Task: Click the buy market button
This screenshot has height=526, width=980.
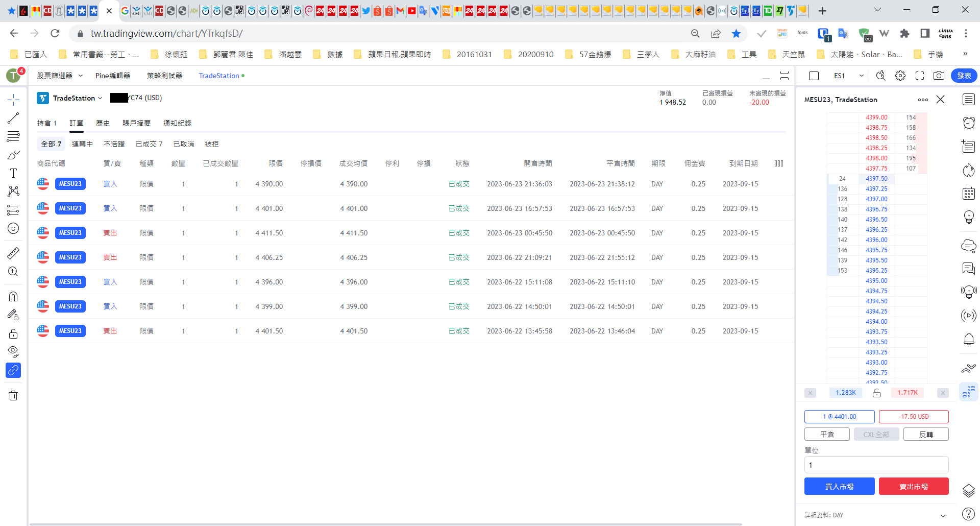Action: [x=839, y=486]
